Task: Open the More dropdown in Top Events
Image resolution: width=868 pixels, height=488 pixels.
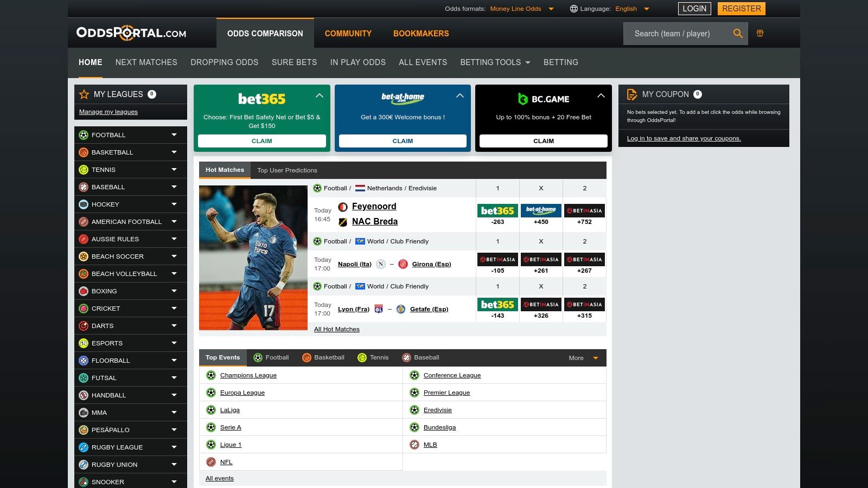Action: tap(583, 358)
